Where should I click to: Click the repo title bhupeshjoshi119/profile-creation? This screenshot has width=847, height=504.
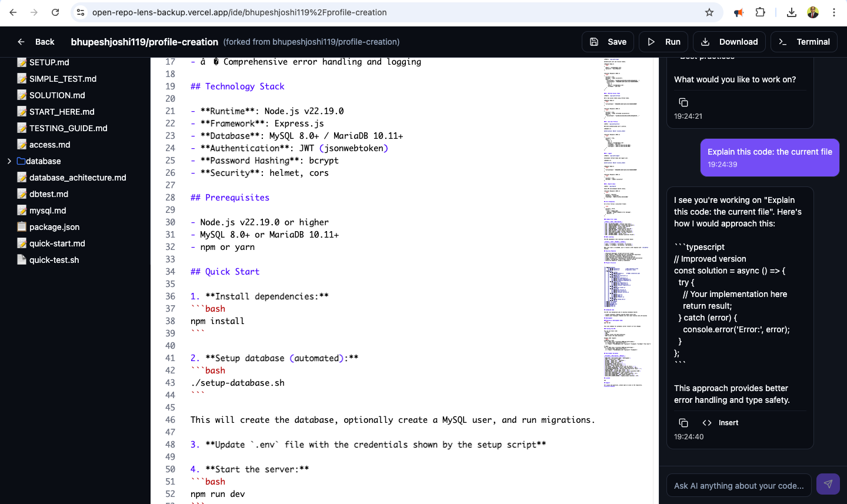coord(144,42)
